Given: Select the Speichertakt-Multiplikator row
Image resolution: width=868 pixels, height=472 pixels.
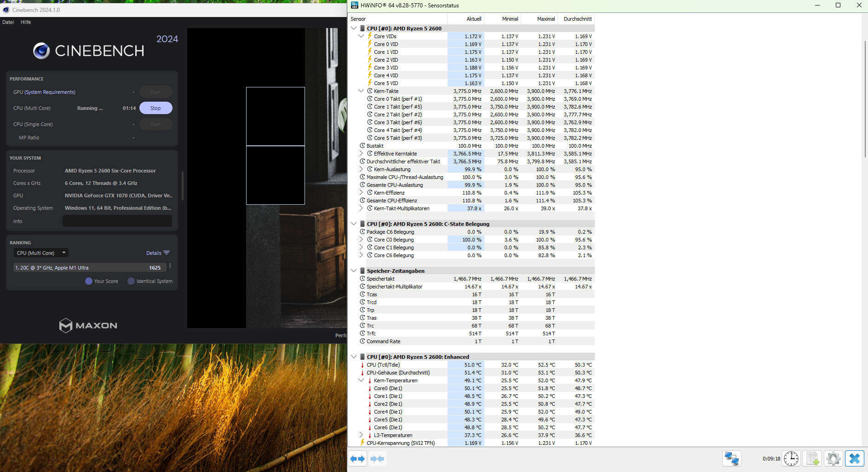Looking at the screenshot, I should 471,287.
